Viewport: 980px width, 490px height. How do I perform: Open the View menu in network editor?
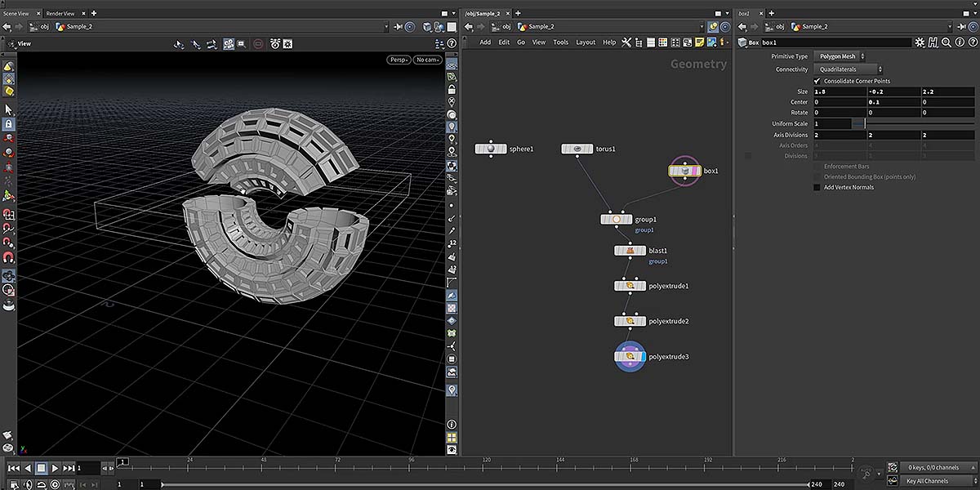click(x=539, y=42)
